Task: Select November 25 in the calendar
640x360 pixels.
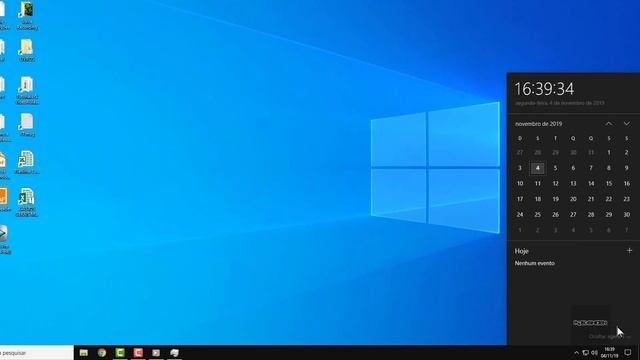Action: pos(538,215)
